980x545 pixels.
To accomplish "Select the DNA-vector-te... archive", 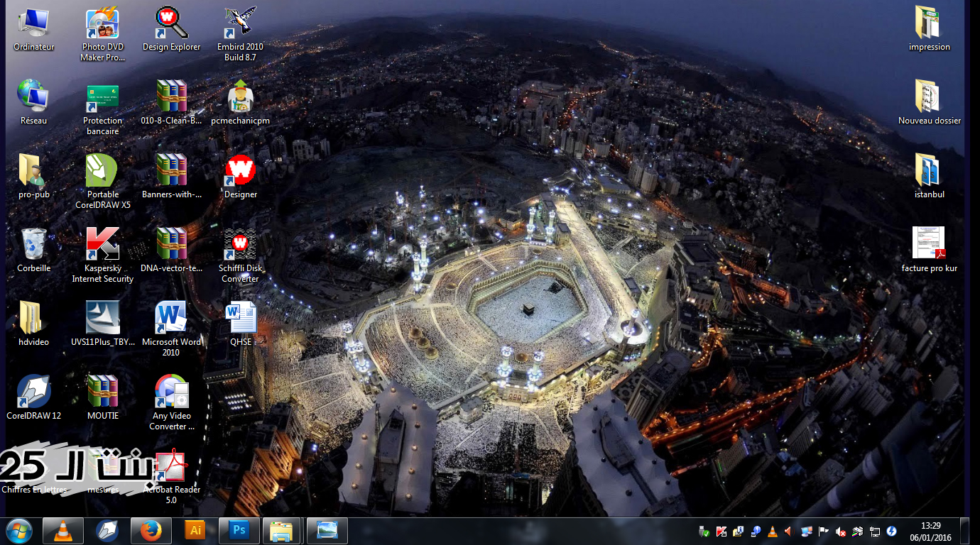I will [171, 251].
